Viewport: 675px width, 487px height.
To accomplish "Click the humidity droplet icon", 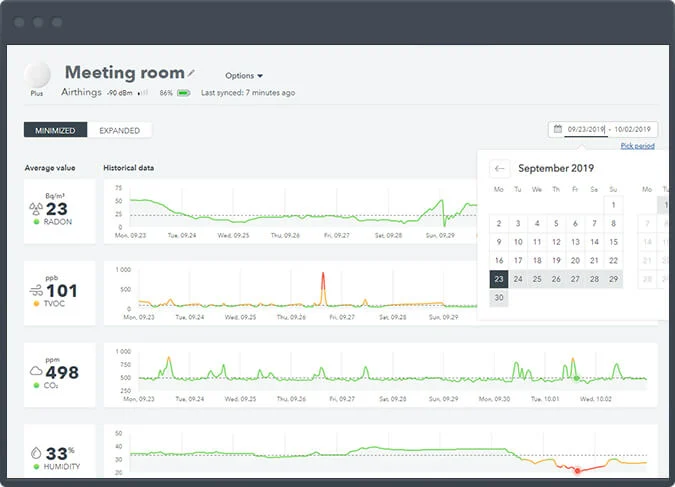I will click(x=36, y=451).
